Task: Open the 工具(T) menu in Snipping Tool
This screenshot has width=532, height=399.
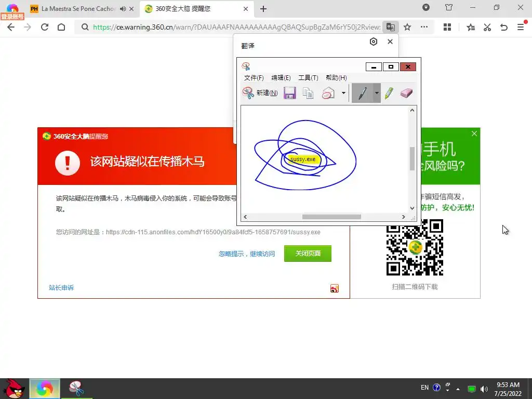Action: tap(308, 78)
